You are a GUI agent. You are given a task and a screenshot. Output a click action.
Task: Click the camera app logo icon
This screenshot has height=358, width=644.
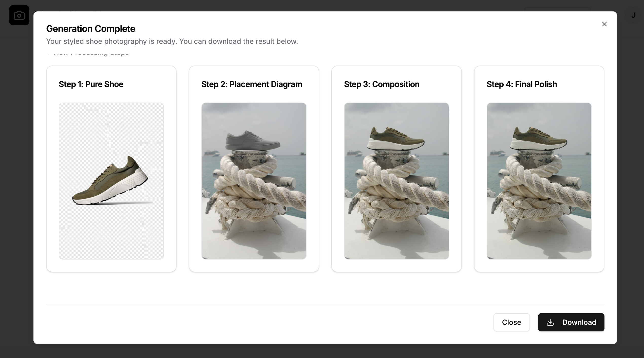point(19,15)
